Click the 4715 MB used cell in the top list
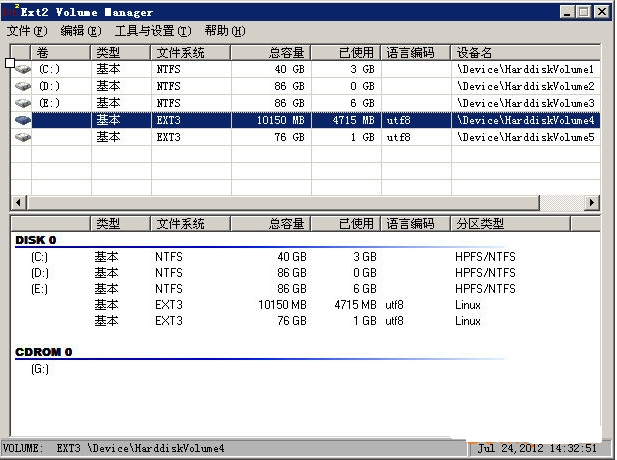617x460 pixels. pos(354,120)
